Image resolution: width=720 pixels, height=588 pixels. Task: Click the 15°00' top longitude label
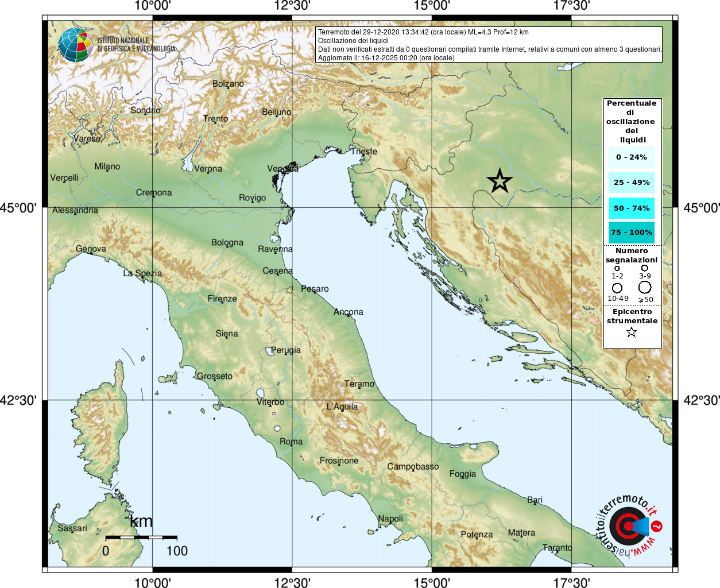[432, 6]
